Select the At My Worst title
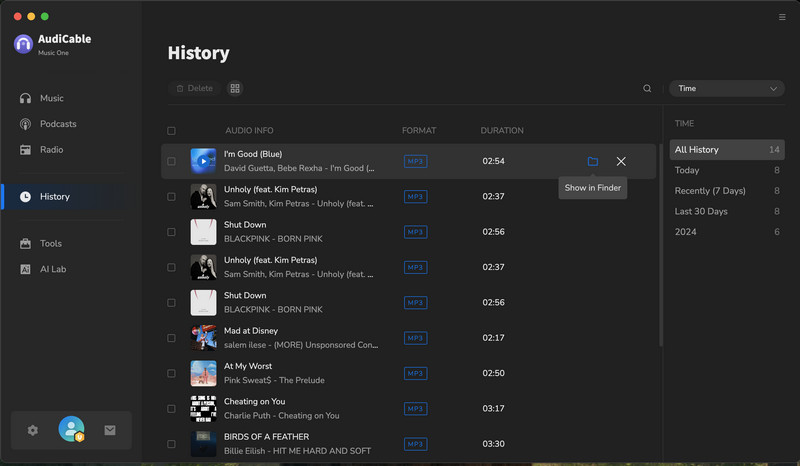 click(247, 366)
